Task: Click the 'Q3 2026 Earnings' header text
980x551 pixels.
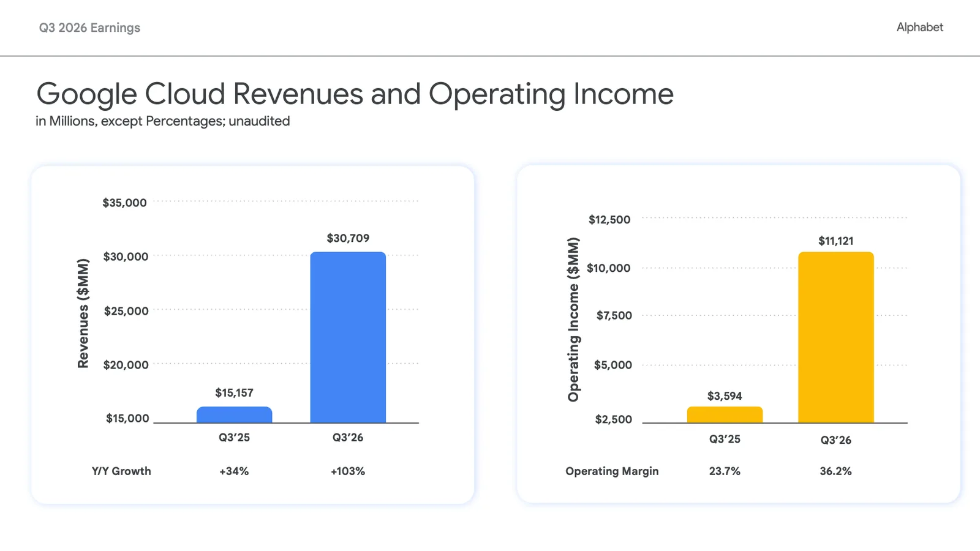Action: click(89, 28)
